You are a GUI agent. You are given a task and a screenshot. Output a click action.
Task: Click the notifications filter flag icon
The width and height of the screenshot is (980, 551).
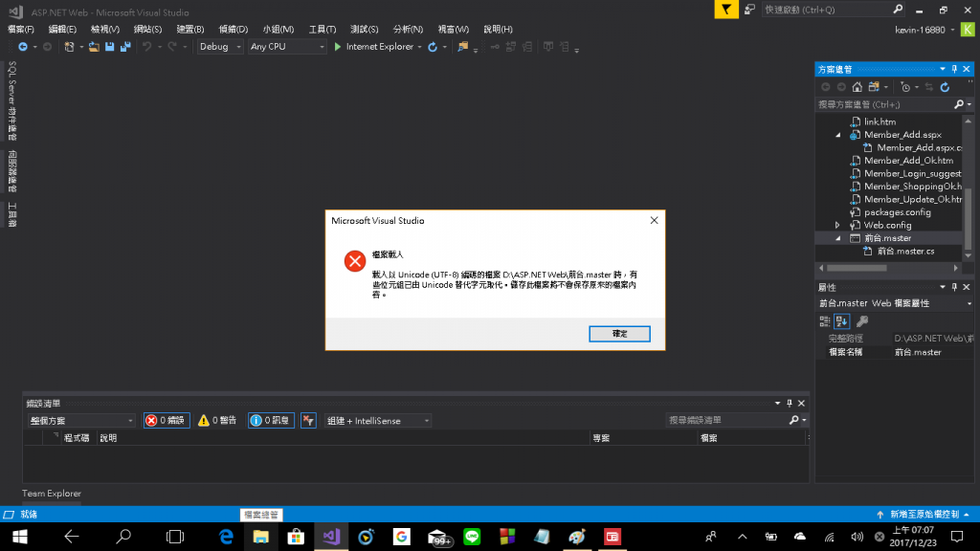point(726,10)
